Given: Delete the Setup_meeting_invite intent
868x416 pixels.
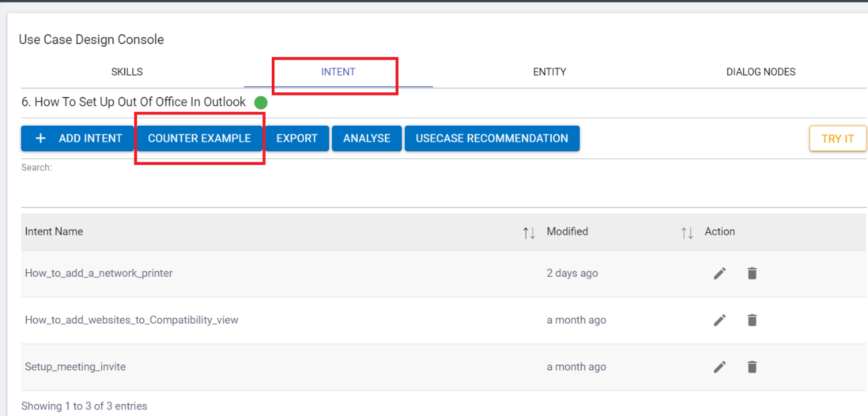Looking at the screenshot, I should coord(752,367).
